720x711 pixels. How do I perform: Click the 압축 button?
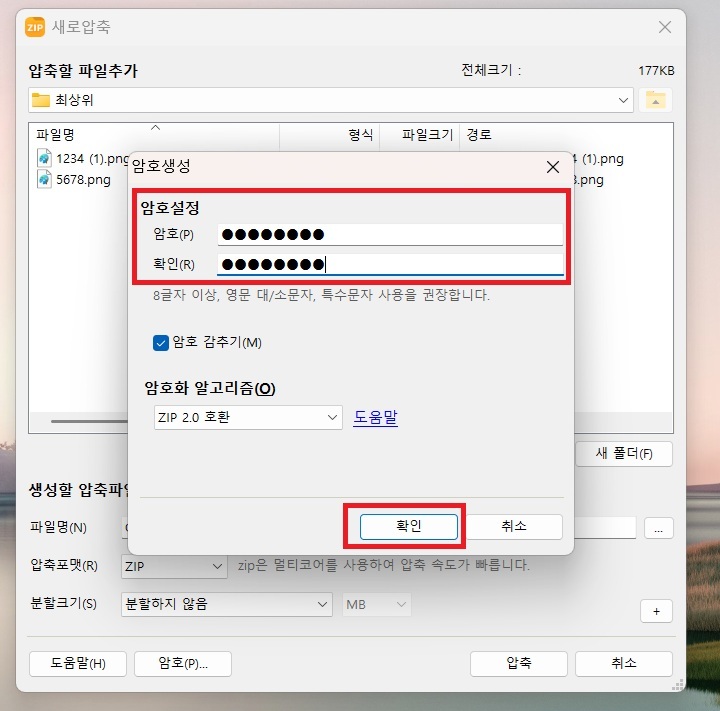click(519, 663)
